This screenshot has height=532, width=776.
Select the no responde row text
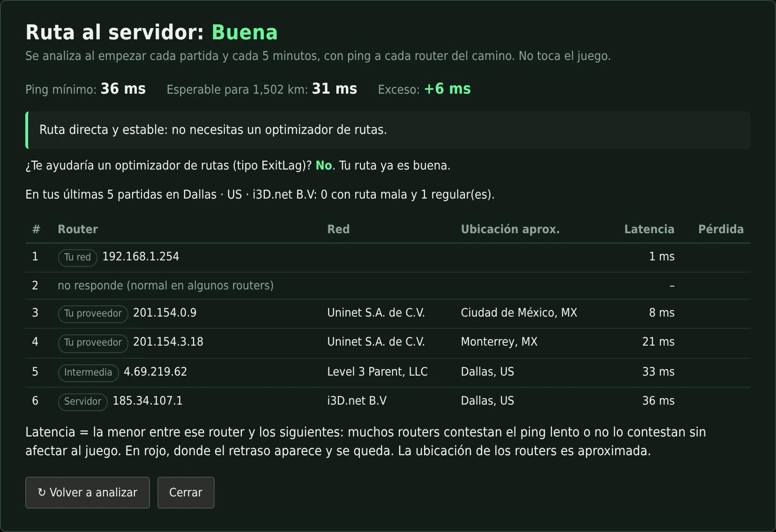pyautogui.click(x=165, y=286)
